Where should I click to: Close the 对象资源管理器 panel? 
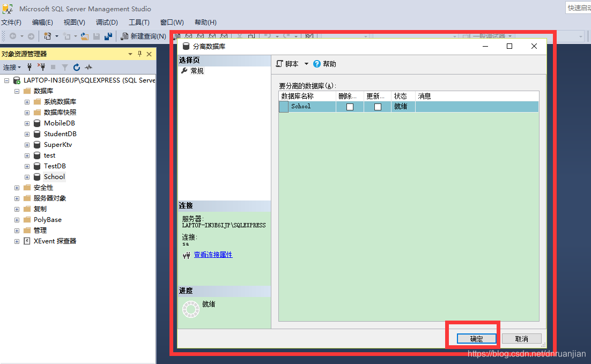pyautogui.click(x=149, y=54)
